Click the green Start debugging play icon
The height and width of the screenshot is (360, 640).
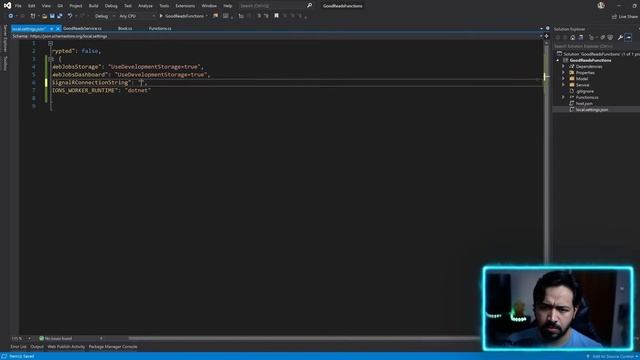161,16
